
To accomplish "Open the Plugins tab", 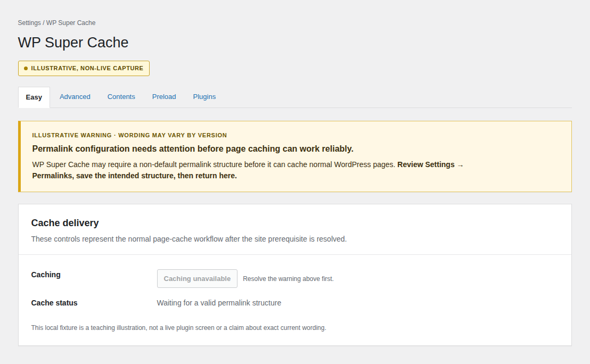I will tap(204, 97).
